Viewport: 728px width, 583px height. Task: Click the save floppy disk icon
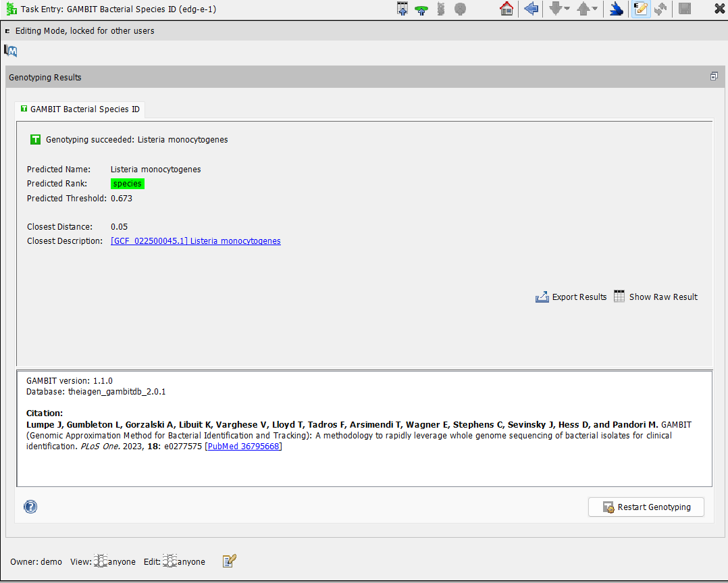[x=685, y=9]
